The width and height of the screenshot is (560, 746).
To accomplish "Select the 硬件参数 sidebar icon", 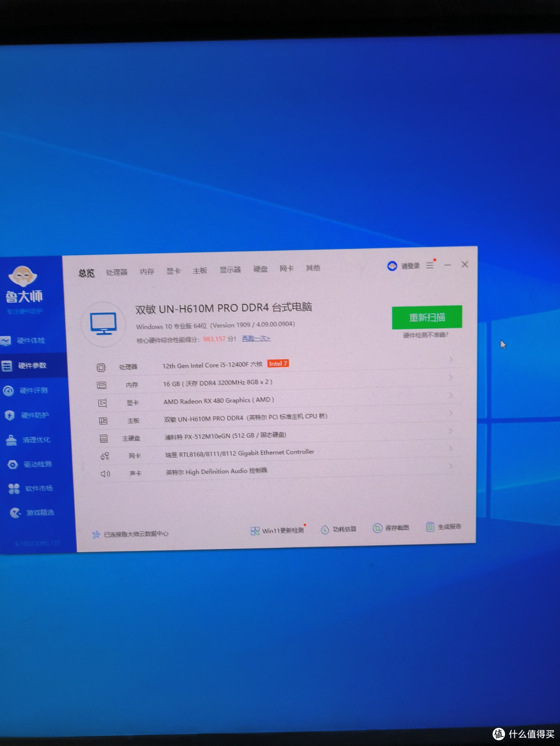I will coord(7,366).
